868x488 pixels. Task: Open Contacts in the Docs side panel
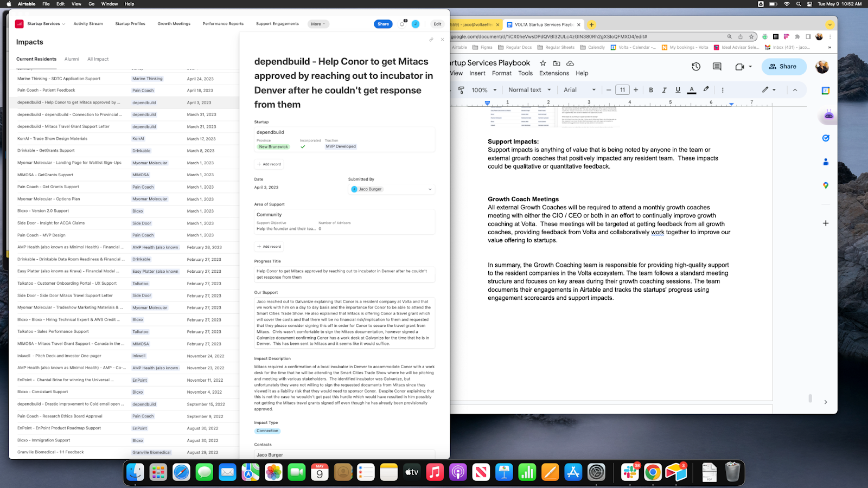tap(826, 162)
